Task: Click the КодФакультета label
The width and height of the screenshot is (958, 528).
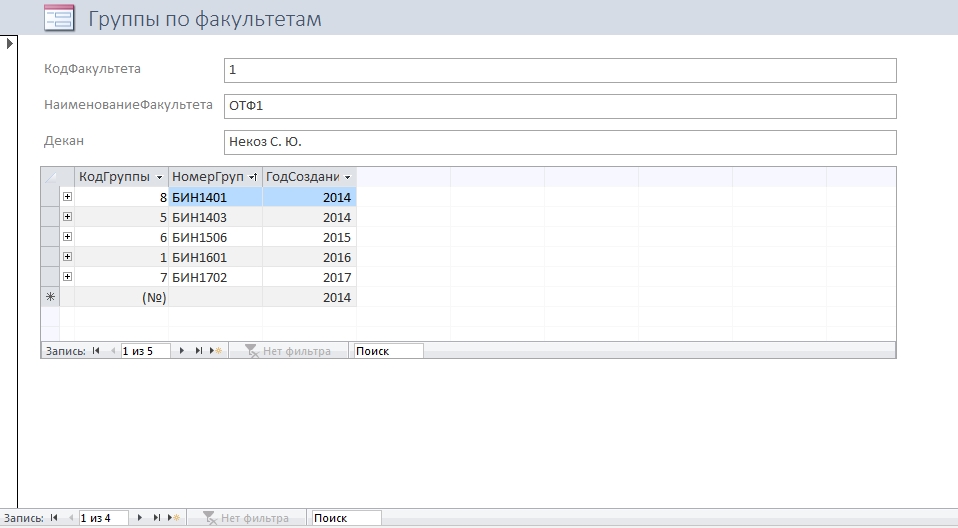Action: coord(92,68)
